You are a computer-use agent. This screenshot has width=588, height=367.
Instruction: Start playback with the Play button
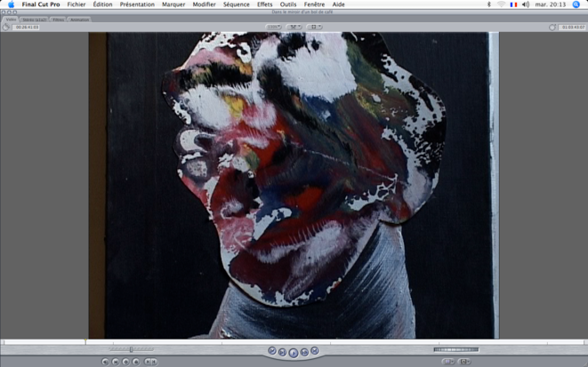(294, 353)
